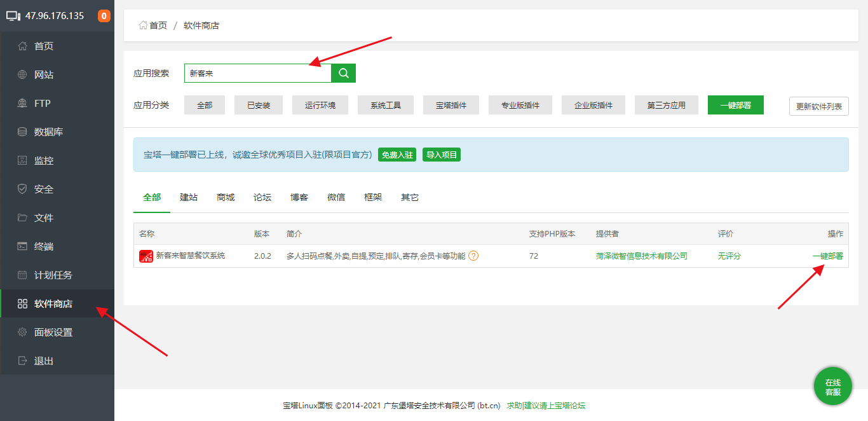Switch to the 其它 tab

tap(410, 197)
